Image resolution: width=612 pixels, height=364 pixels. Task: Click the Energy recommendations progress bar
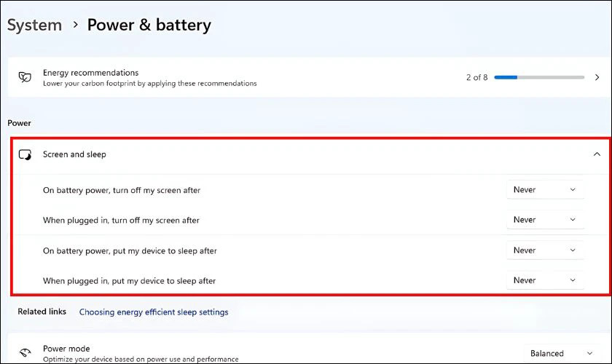(x=539, y=77)
